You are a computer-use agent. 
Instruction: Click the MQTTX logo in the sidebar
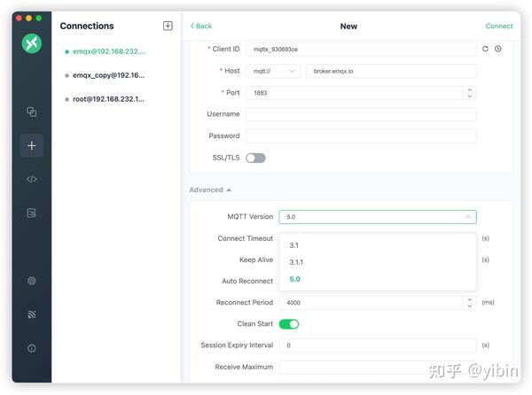point(32,43)
